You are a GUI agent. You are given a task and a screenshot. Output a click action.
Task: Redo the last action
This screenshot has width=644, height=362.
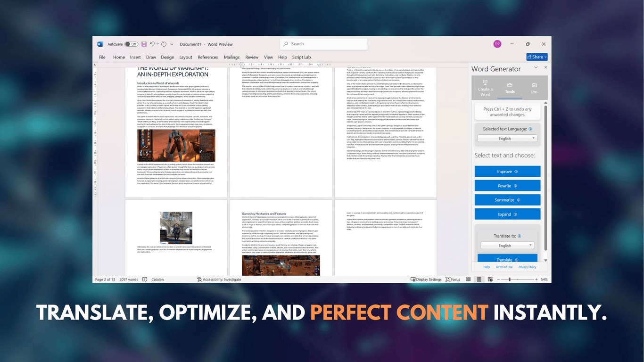coord(163,44)
